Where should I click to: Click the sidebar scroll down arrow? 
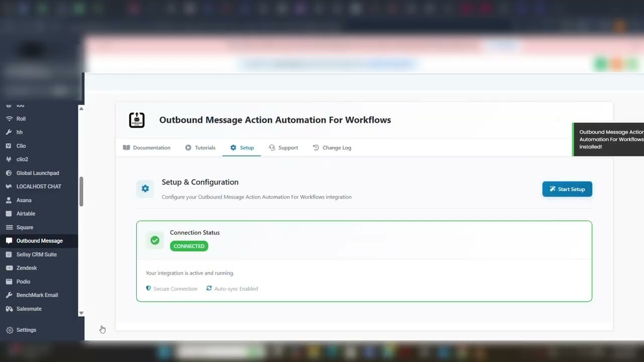pos(81,313)
